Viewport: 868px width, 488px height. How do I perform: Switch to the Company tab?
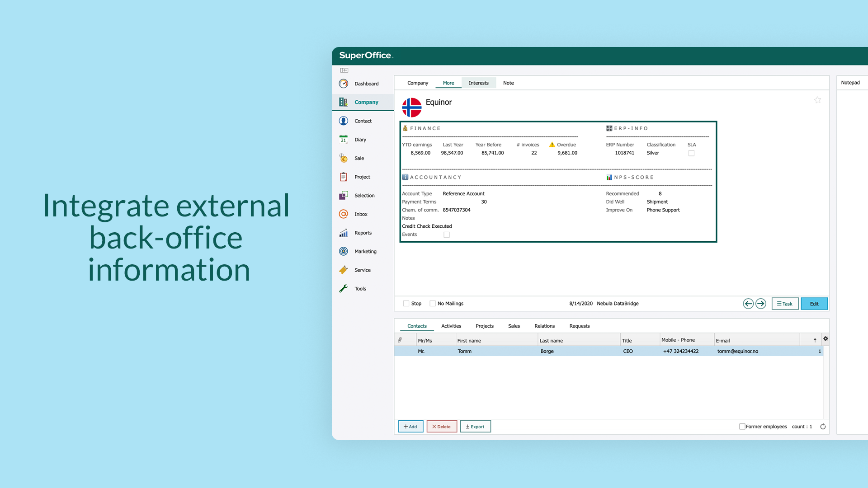(x=418, y=83)
